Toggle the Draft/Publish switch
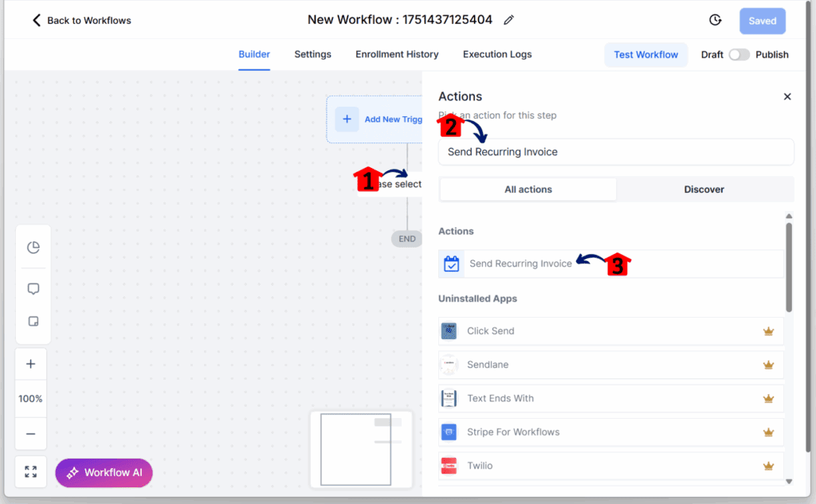The height and width of the screenshot is (504, 816). pyautogui.click(x=739, y=55)
